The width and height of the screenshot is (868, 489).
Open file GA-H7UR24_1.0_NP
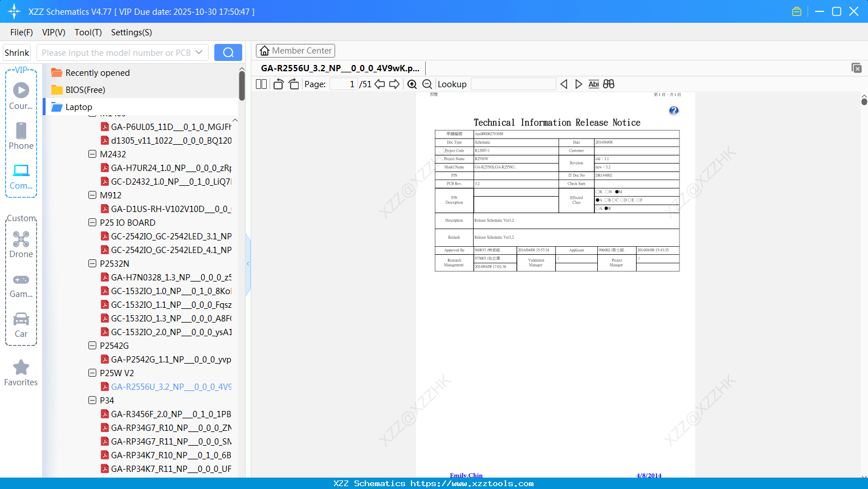point(166,168)
